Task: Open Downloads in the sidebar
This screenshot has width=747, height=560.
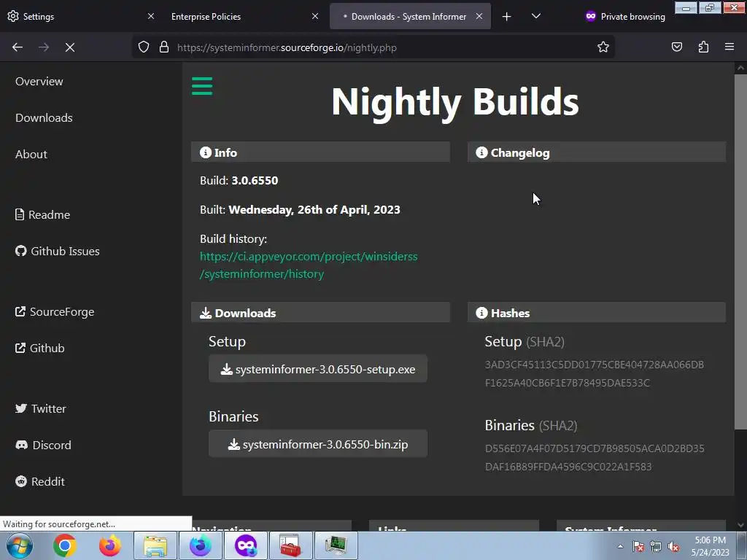Action: pos(44,117)
